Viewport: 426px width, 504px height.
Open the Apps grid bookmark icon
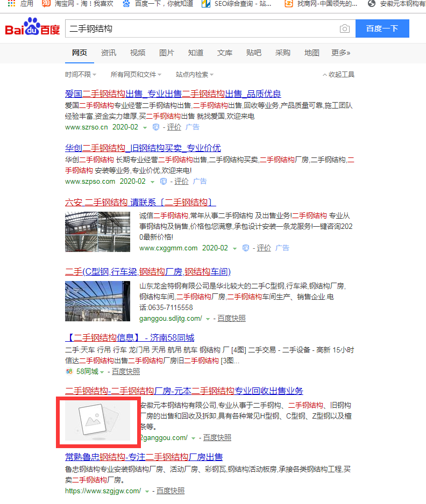tap(12, 4)
